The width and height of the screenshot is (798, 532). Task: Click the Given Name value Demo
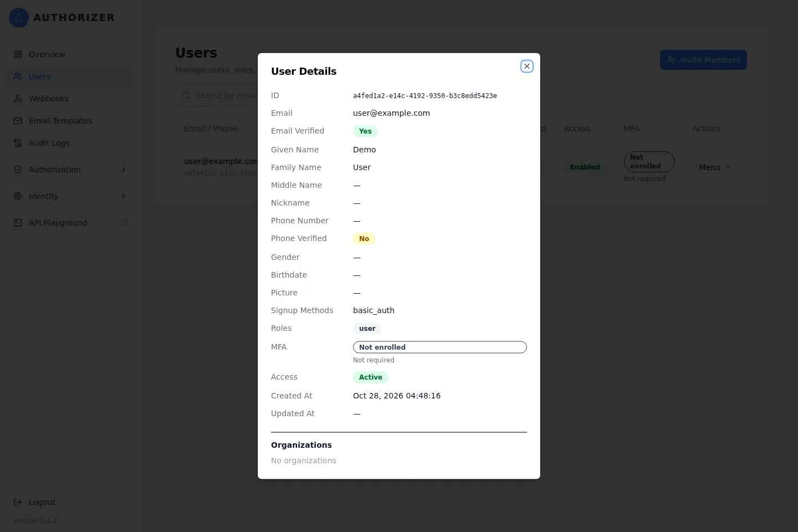coord(365,150)
